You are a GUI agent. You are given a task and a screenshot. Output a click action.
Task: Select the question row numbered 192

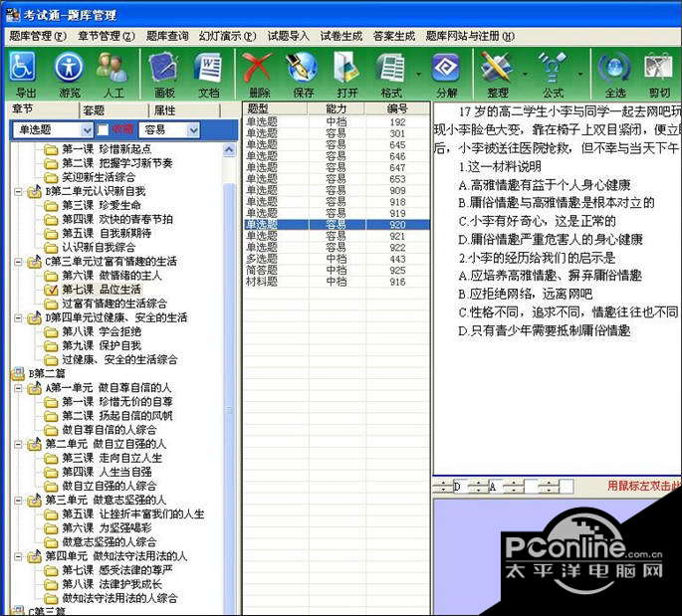[x=337, y=122]
